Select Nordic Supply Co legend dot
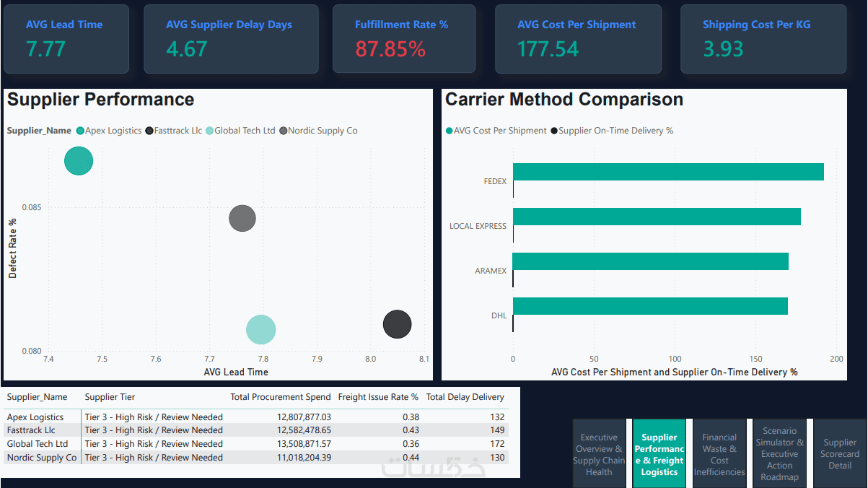This screenshot has height=488, width=868. coord(283,131)
